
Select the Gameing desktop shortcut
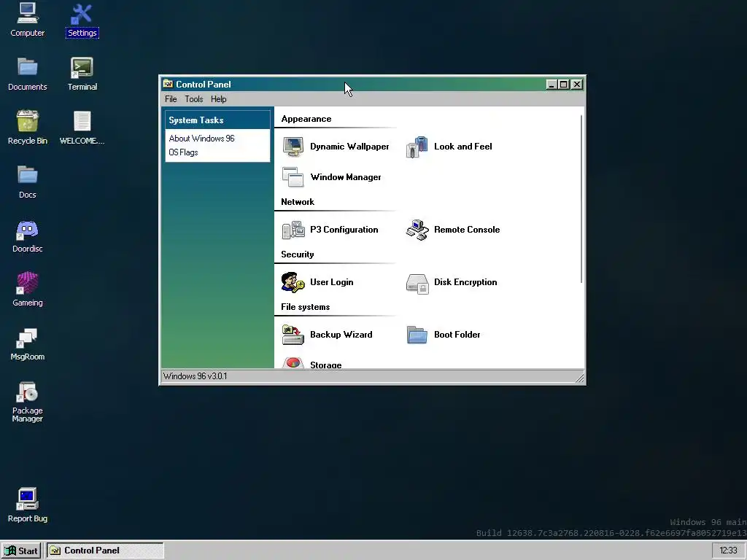(27, 289)
